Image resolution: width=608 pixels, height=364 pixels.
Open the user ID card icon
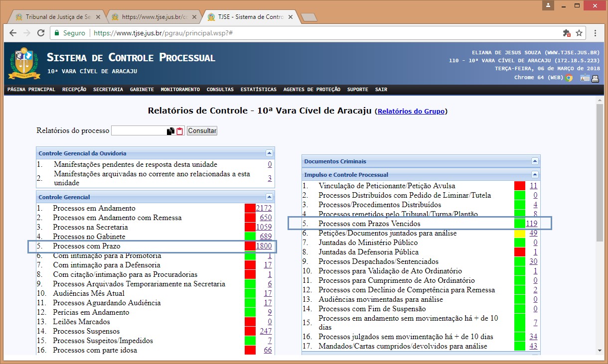click(584, 78)
